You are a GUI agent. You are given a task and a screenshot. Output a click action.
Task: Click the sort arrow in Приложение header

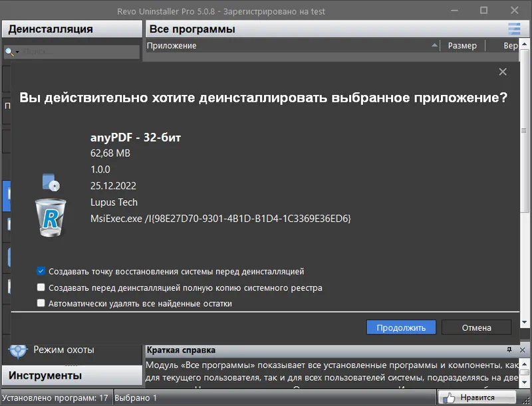pyautogui.click(x=434, y=45)
